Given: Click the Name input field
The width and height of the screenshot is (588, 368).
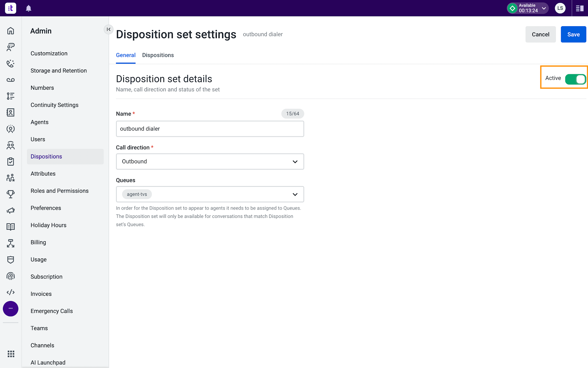Looking at the screenshot, I should [x=210, y=129].
